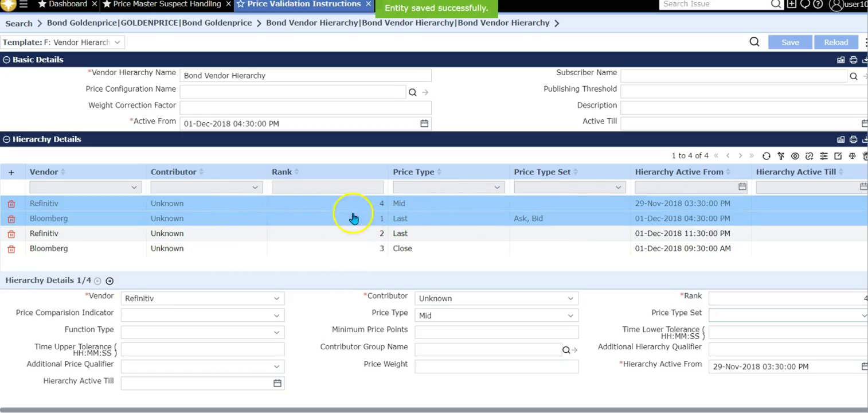The height and width of the screenshot is (413, 868).
Task: Close the Dashboard tab
Action: pos(95,4)
